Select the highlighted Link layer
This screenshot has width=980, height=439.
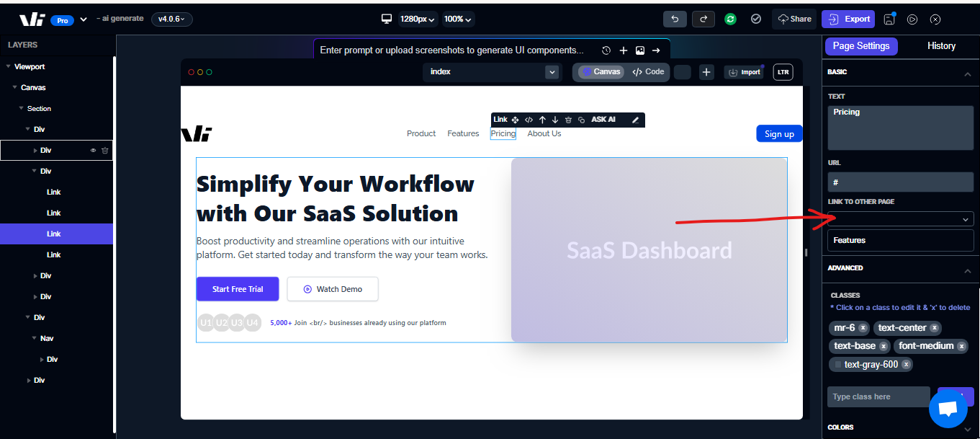click(56, 234)
